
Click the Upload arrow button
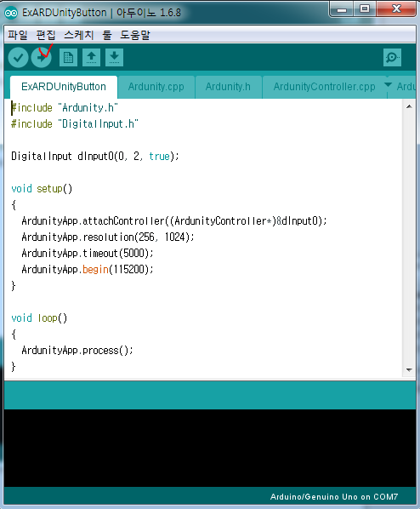pyautogui.click(x=41, y=58)
